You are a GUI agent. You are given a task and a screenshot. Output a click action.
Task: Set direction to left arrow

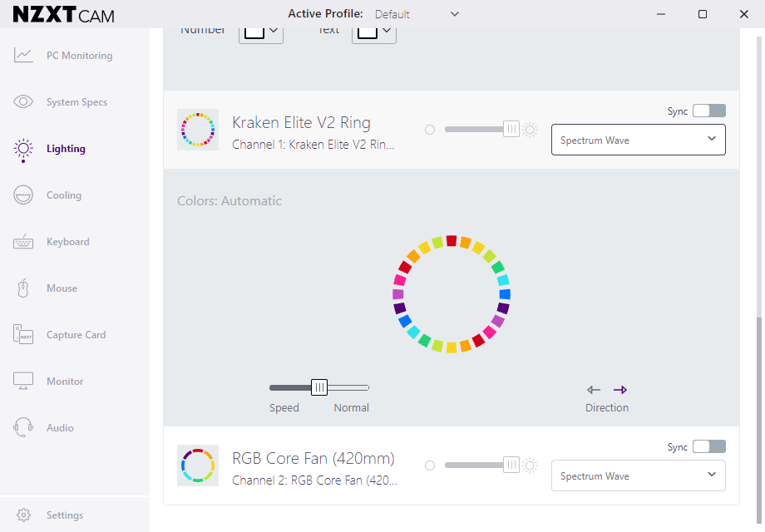click(x=594, y=390)
